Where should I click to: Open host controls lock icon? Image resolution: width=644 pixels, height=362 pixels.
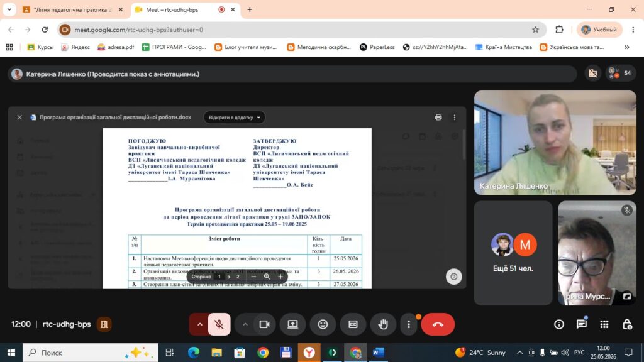click(627, 324)
